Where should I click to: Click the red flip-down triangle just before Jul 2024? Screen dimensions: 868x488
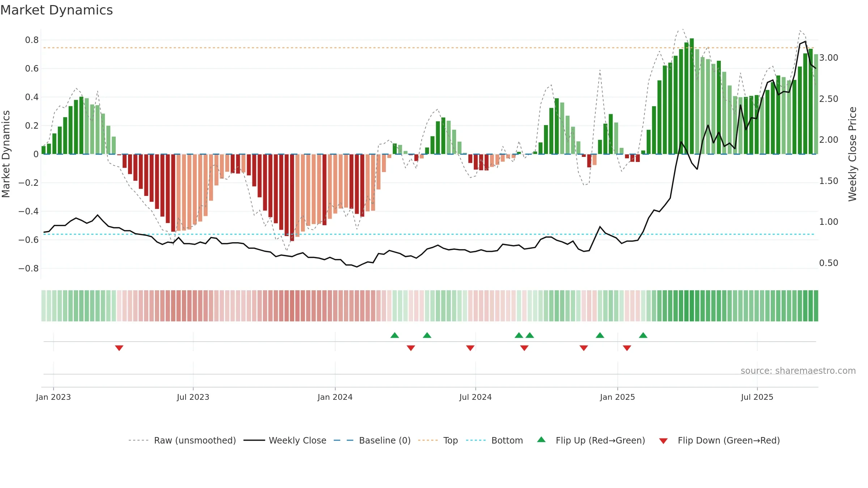470,348
